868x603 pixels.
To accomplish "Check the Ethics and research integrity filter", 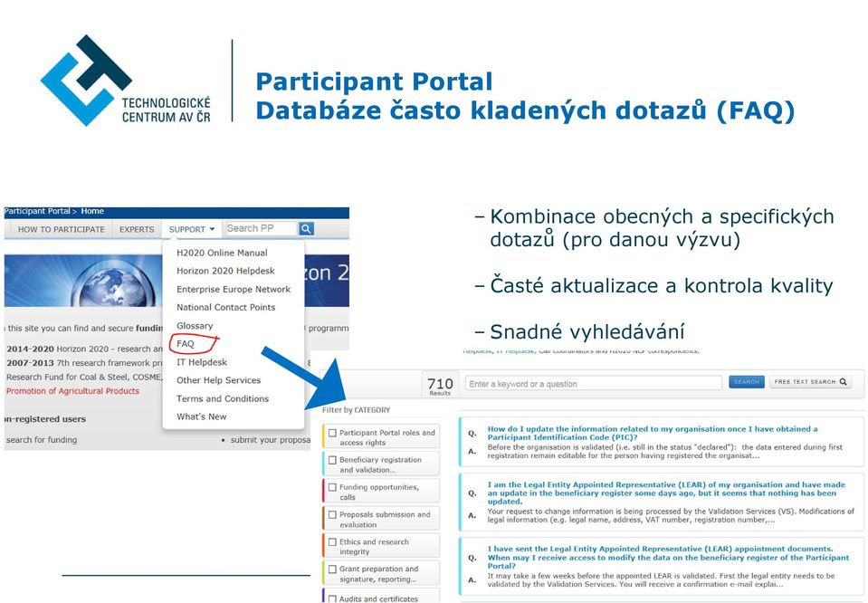I will [x=332, y=542].
